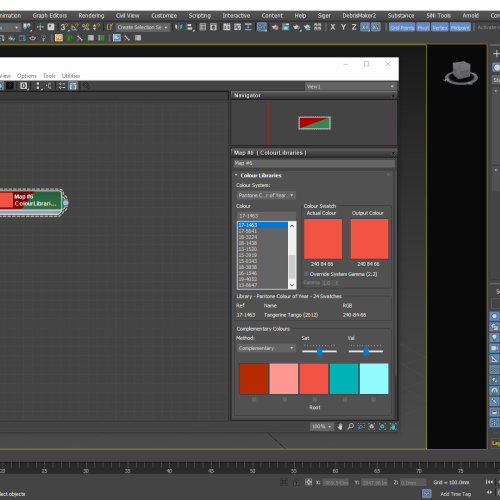The height and width of the screenshot is (500, 500).
Task: Open the Create panel plus tab
Action: tap(496, 53)
